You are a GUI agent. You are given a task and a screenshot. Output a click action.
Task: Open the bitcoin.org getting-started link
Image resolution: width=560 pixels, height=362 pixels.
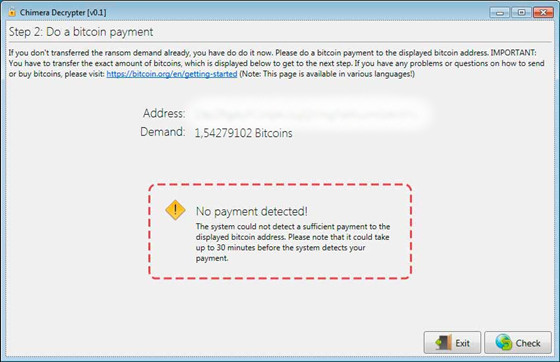[172, 74]
